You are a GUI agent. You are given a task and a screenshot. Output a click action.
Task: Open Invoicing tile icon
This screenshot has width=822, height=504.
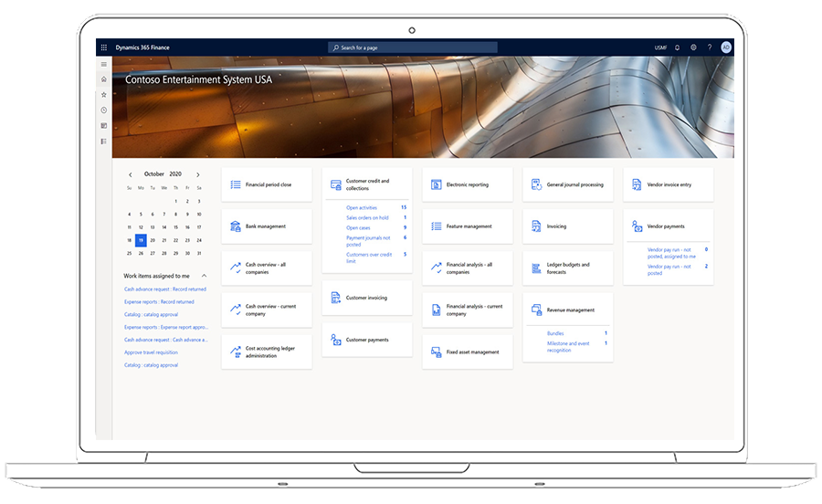tap(536, 226)
